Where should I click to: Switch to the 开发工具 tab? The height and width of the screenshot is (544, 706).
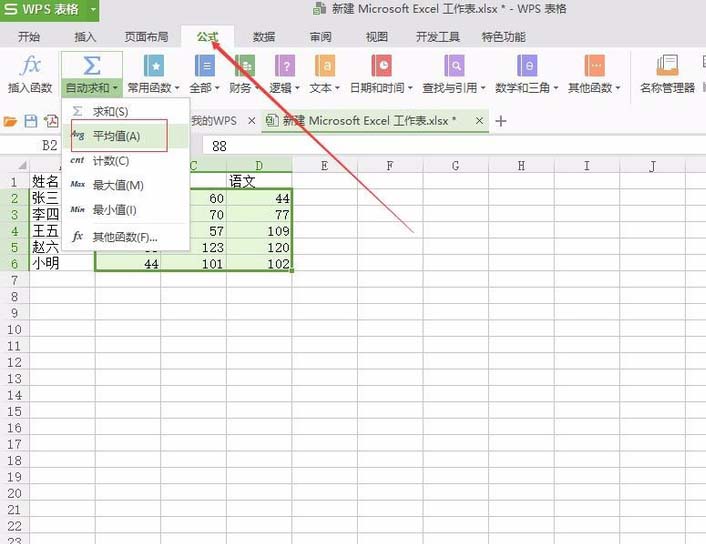[438, 37]
